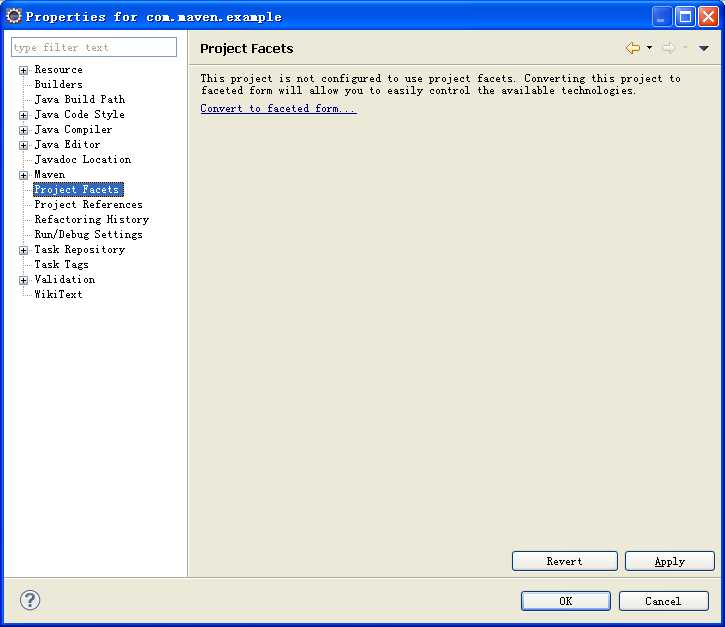Select Java Compiler entry
Image resolution: width=725 pixels, height=627 pixels.
click(x=74, y=129)
